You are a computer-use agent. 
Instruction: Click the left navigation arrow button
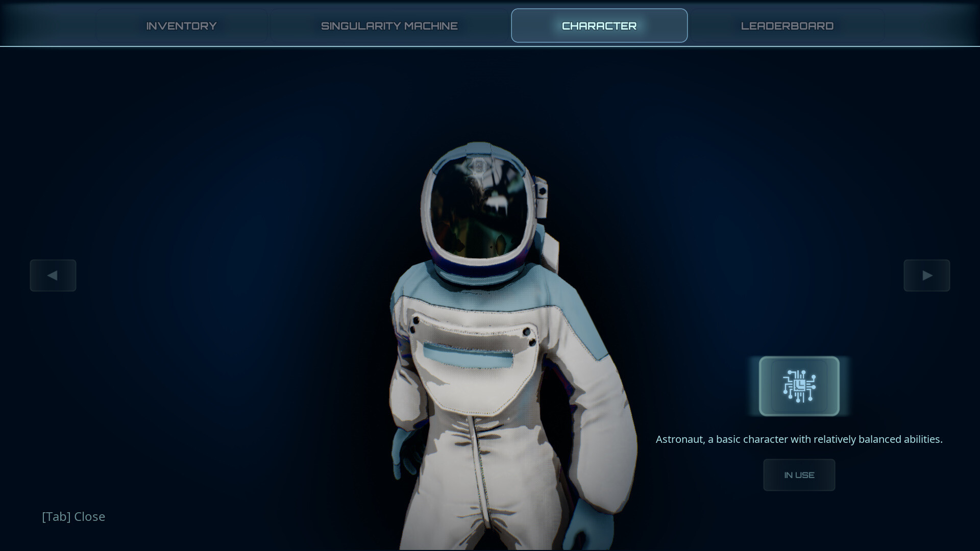pos(53,275)
